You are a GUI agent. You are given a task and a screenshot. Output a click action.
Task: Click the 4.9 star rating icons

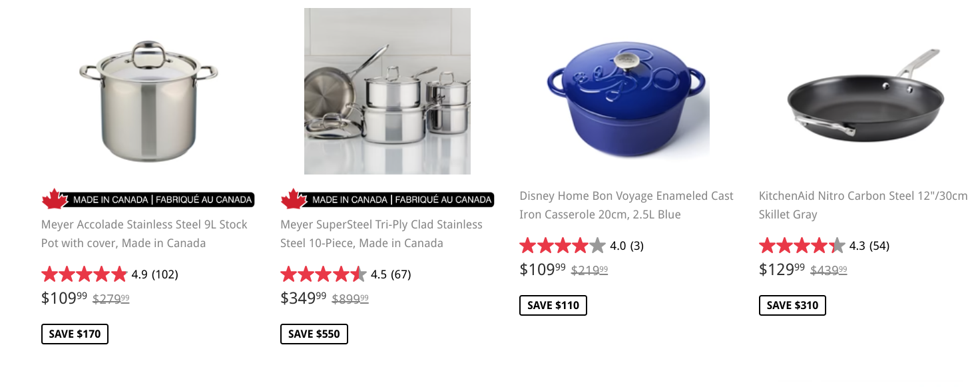point(84,274)
